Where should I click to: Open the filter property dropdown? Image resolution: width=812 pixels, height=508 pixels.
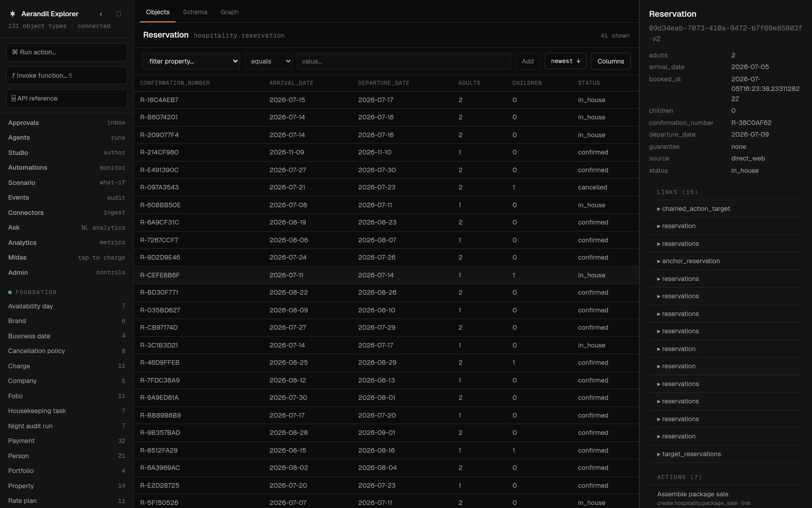pyautogui.click(x=191, y=61)
